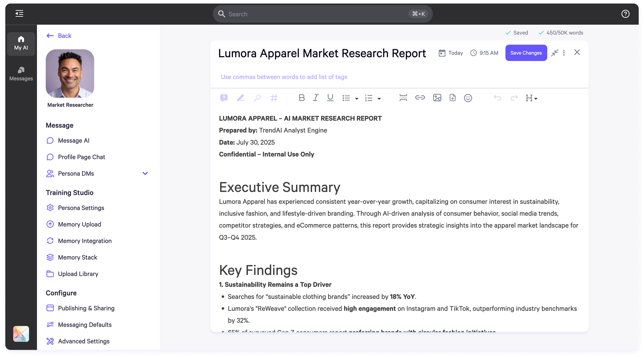
Task: Expand the Persona DMs chevron
Action: point(145,173)
